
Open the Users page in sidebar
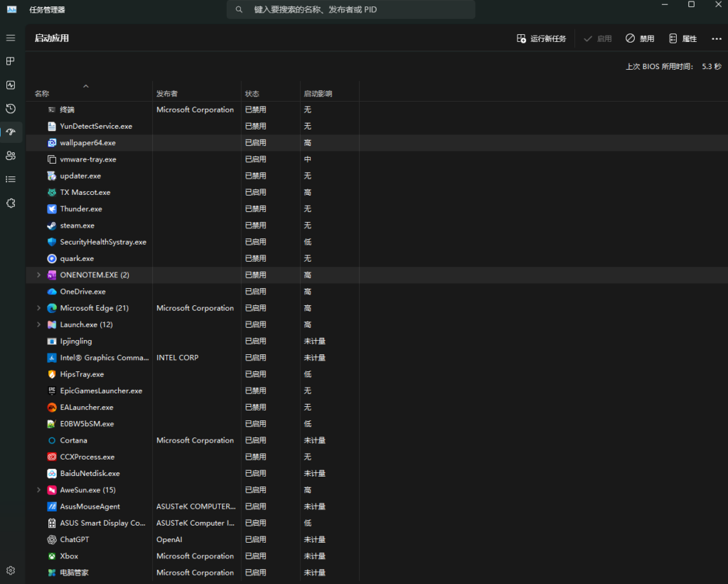tap(11, 156)
